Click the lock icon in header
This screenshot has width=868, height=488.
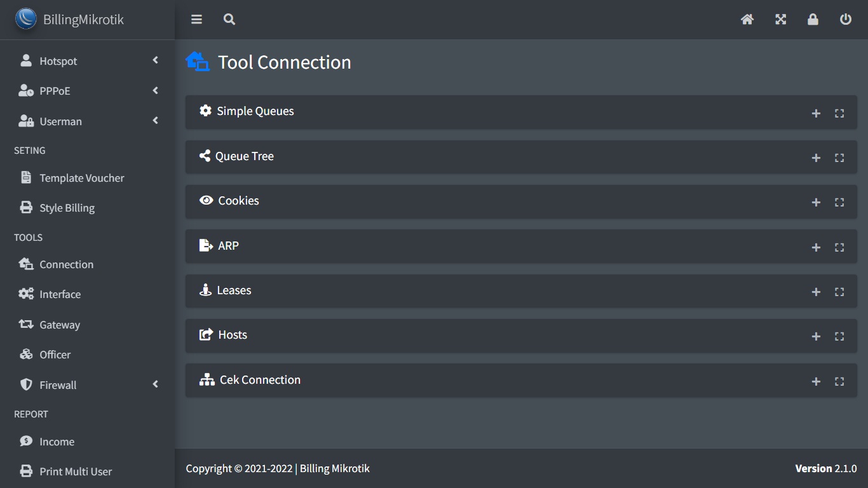(813, 20)
